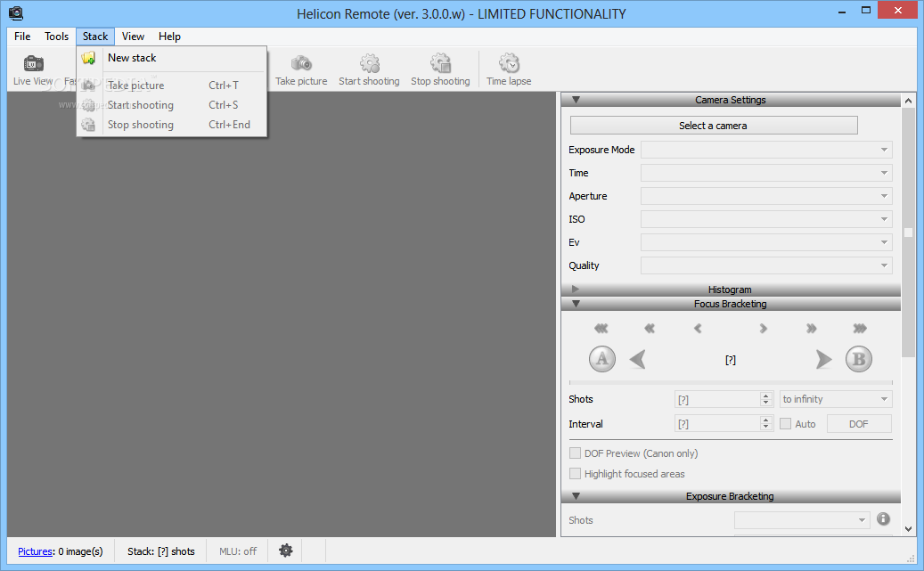
Task: Open the Pictures link in status bar
Action: (x=36, y=551)
